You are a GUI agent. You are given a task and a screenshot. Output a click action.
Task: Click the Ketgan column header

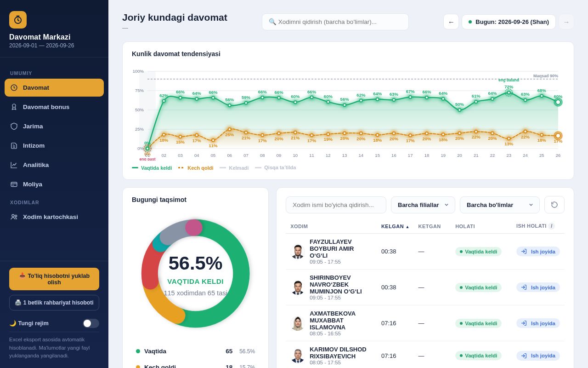coord(430,226)
